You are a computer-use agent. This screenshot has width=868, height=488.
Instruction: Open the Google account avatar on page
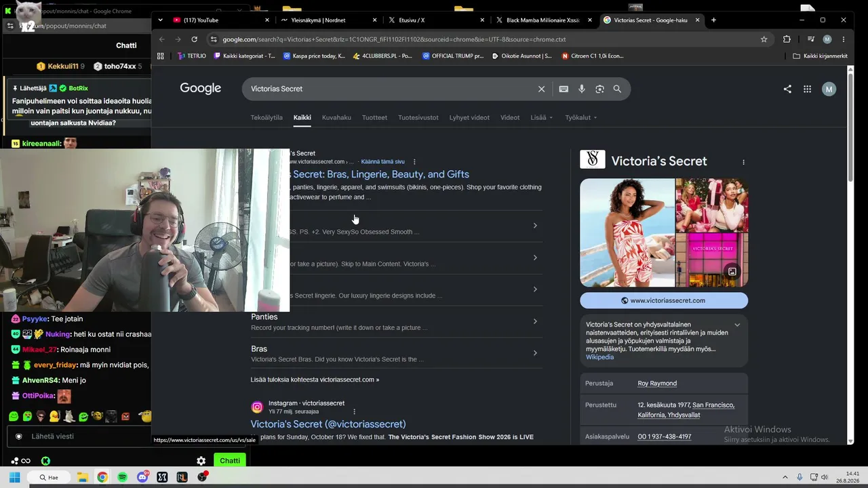coord(829,89)
